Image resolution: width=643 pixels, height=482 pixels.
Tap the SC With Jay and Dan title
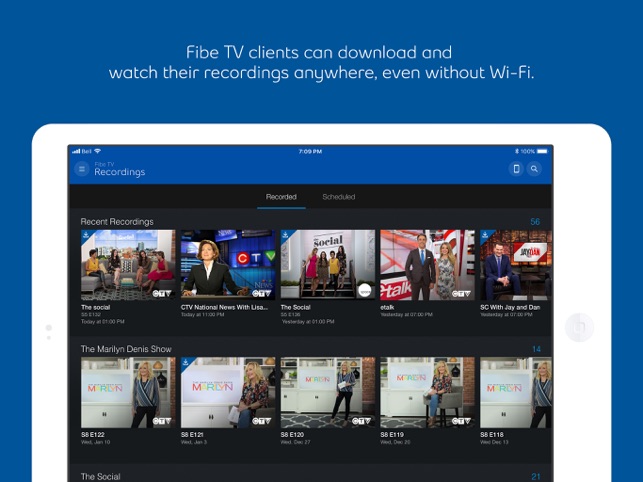pos(510,307)
